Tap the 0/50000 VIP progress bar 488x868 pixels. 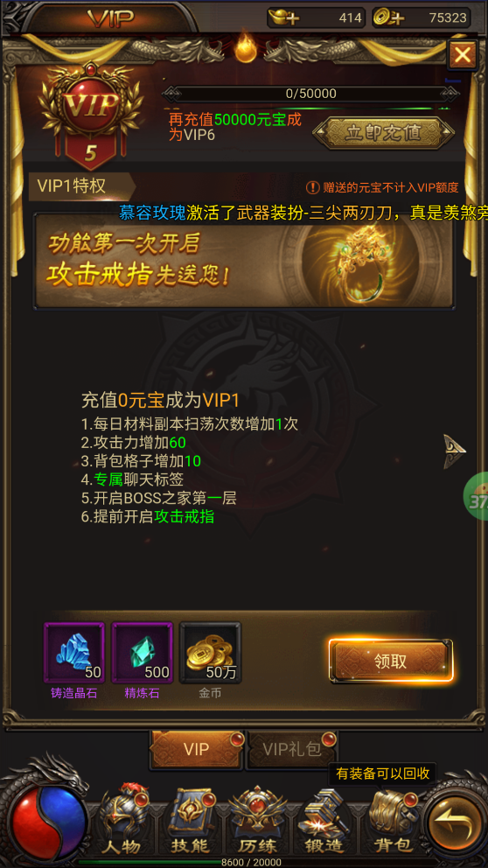point(311,94)
